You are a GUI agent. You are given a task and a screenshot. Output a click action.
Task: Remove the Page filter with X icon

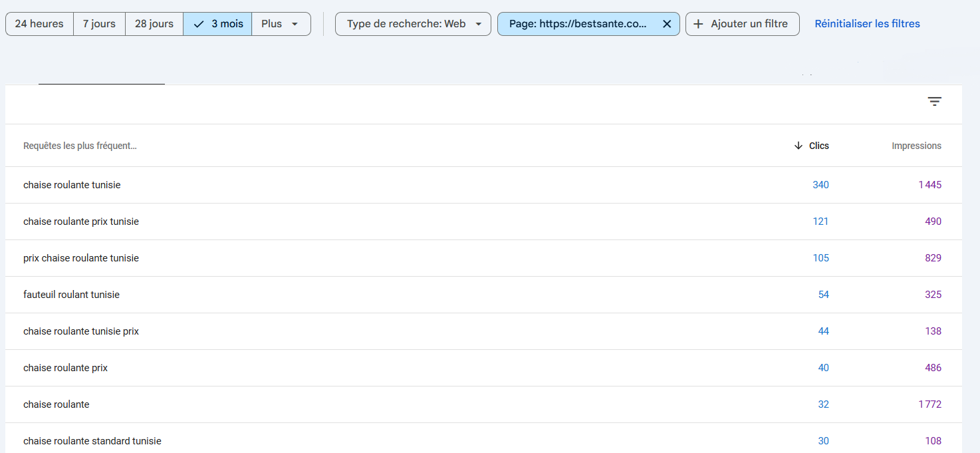pos(667,24)
